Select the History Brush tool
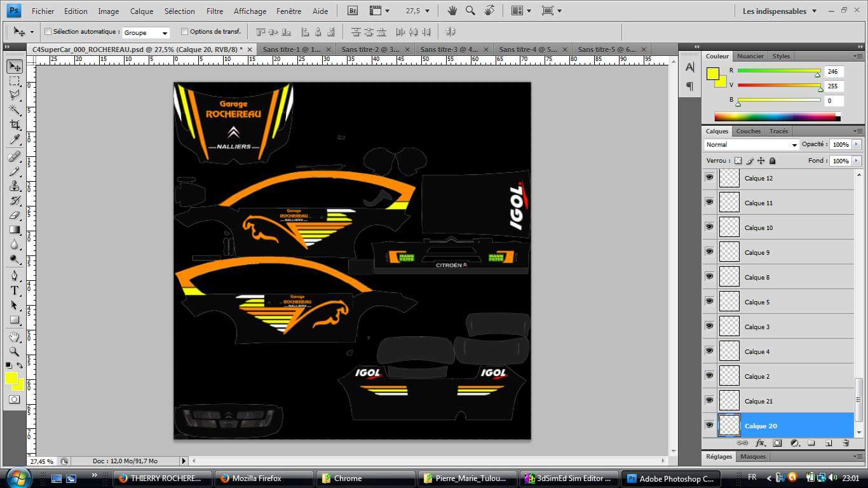 (x=15, y=200)
